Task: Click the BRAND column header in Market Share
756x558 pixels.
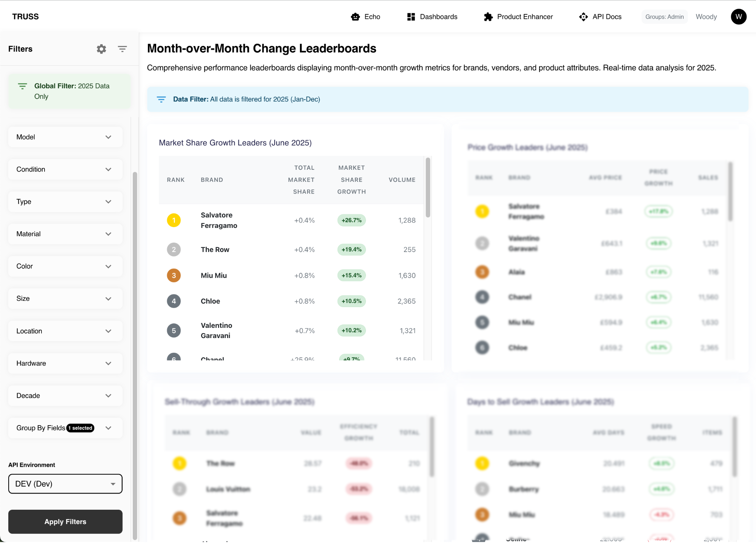Action: 212,180
